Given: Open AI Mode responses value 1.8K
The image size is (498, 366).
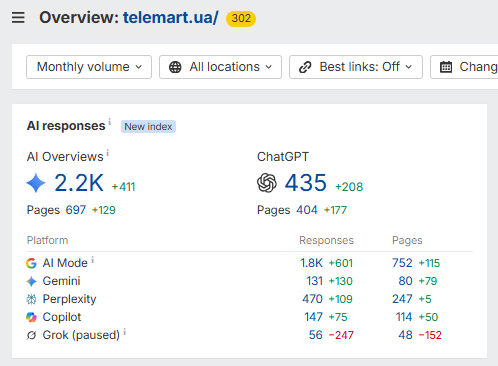Looking at the screenshot, I should [311, 263].
